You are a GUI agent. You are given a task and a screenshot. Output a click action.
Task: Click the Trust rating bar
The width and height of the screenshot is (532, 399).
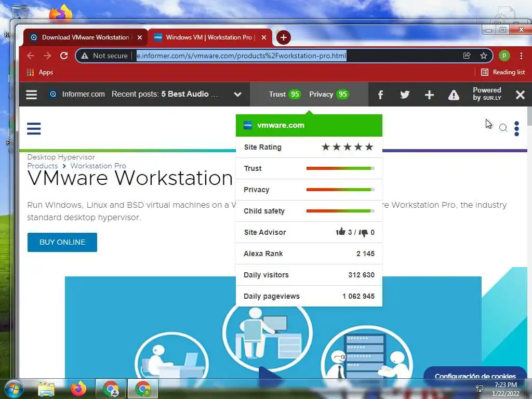[x=340, y=168]
